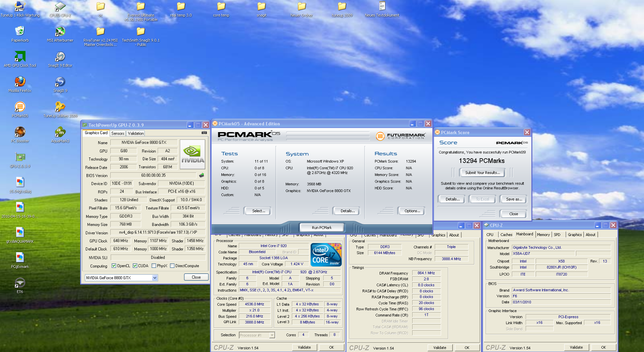Click Validate in the Memory CPU-Z window

pyautogui.click(x=440, y=348)
